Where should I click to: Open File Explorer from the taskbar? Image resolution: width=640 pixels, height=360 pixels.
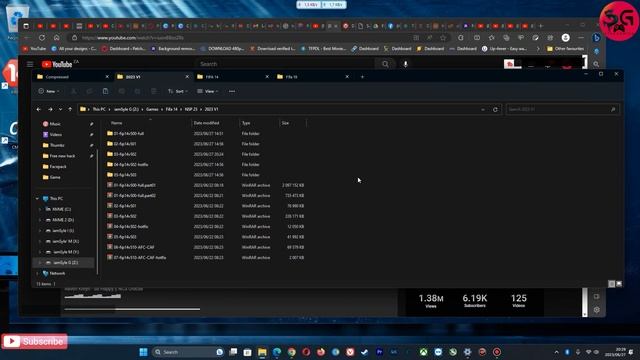coord(262,352)
